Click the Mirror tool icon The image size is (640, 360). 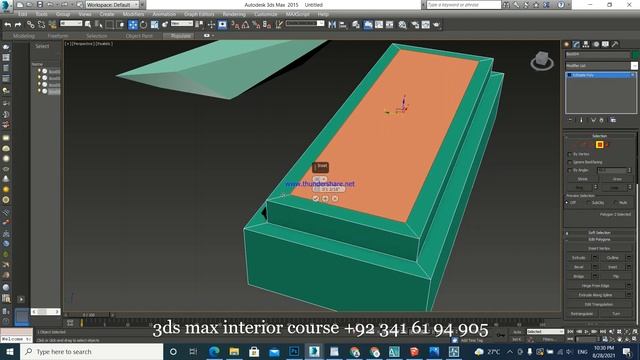pos(332,25)
